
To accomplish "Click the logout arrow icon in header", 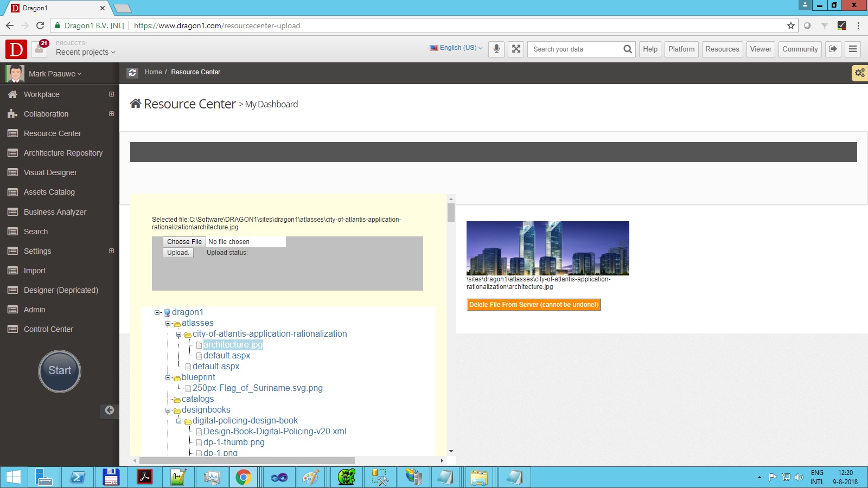I will click(x=833, y=49).
